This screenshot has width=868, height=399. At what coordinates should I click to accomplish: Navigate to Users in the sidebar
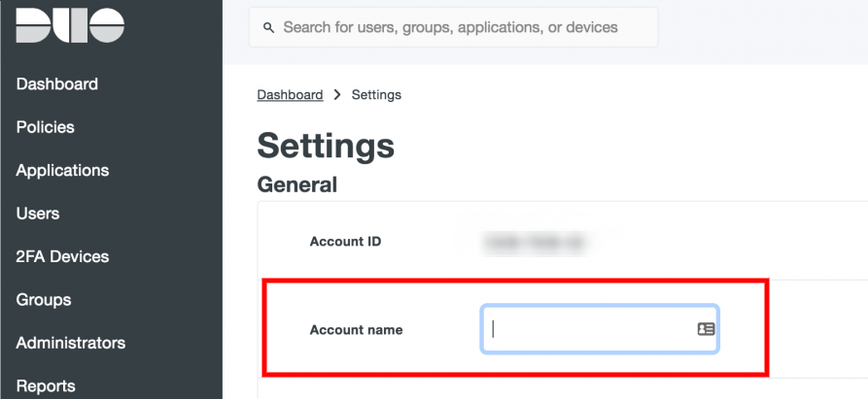38,214
